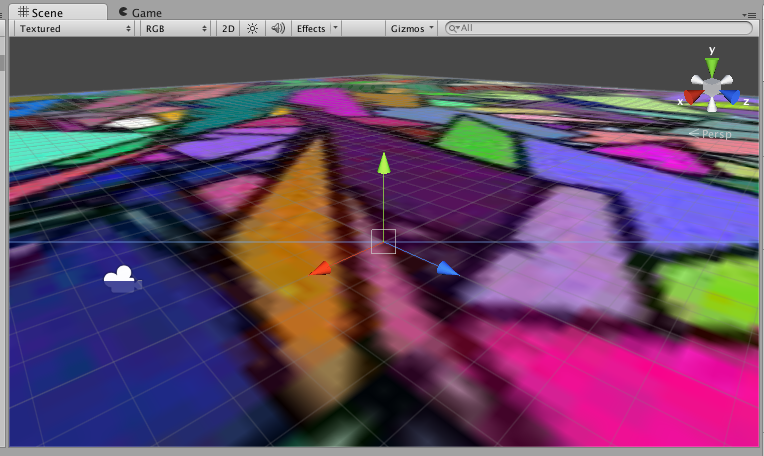Toggle 2D scene view mode
This screenshot has height=456, width=764.
(x=228, y=29)
